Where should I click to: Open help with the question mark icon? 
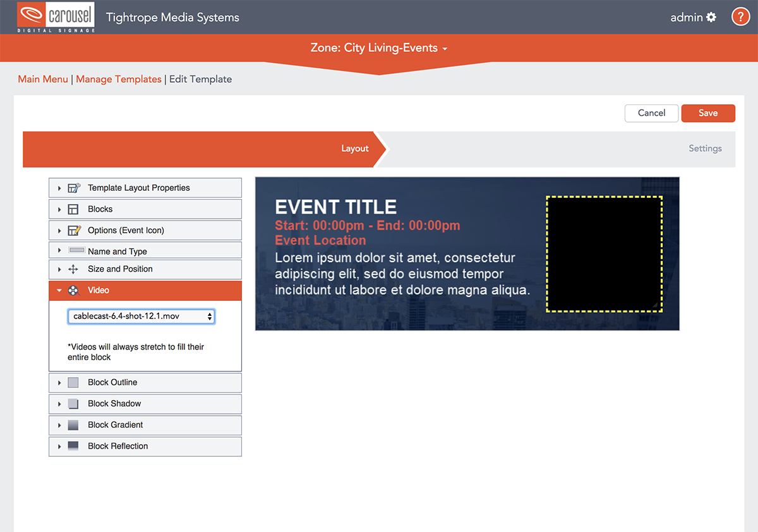tap(740, 17)
